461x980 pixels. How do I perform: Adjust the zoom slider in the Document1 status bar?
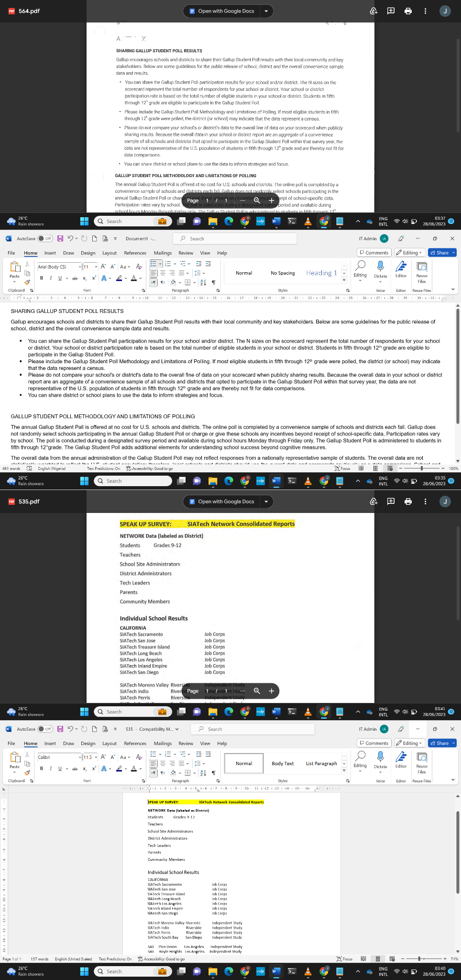(x=421, y=468)
